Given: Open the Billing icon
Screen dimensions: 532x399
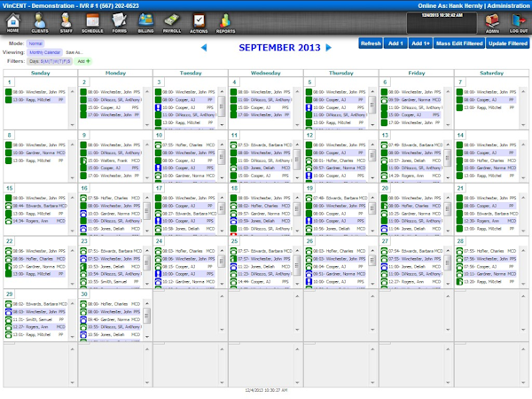Looking at the screenshot, I should coord(146,23).
